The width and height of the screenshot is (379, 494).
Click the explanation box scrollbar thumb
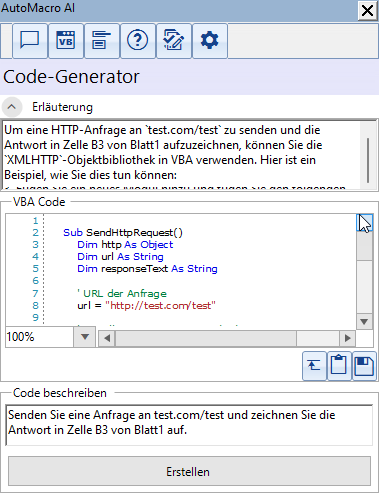[x=368, y=160]
